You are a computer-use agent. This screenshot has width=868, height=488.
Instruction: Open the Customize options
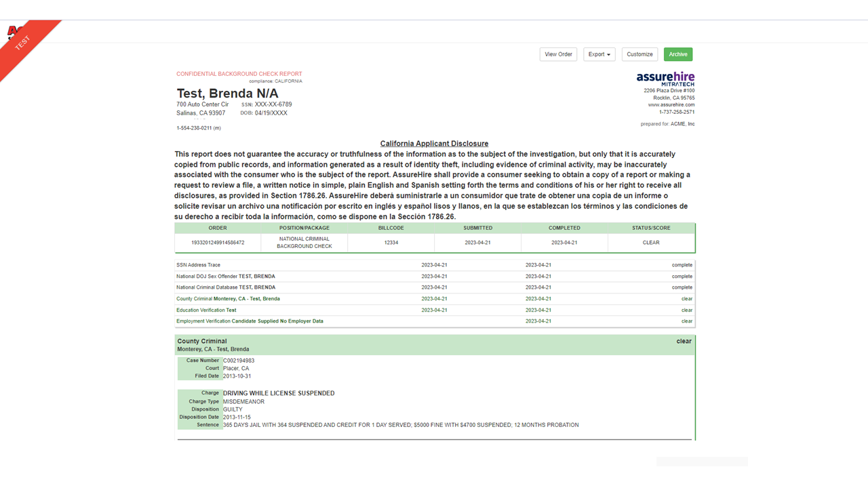coord(639,54)
